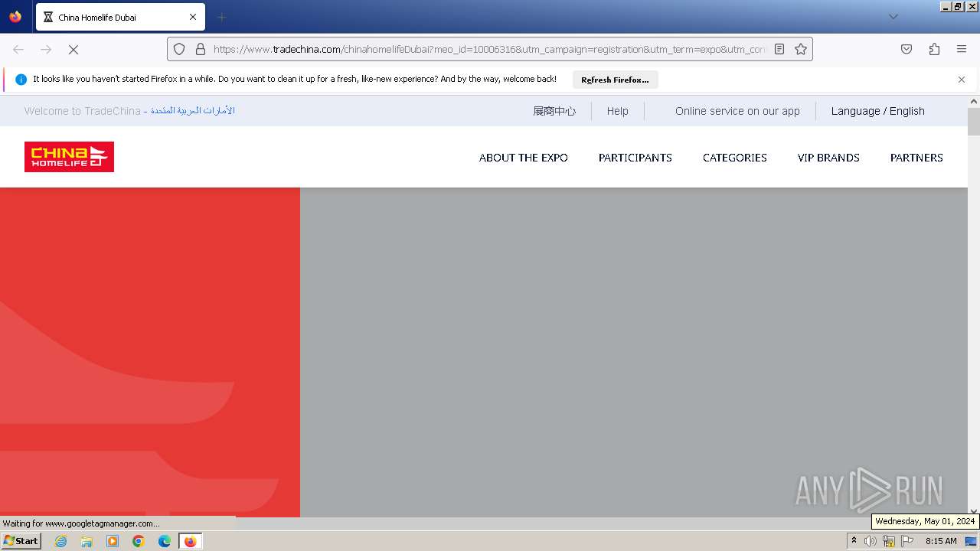View site security padlock info

pyautogui.click(x=201, y=49)
